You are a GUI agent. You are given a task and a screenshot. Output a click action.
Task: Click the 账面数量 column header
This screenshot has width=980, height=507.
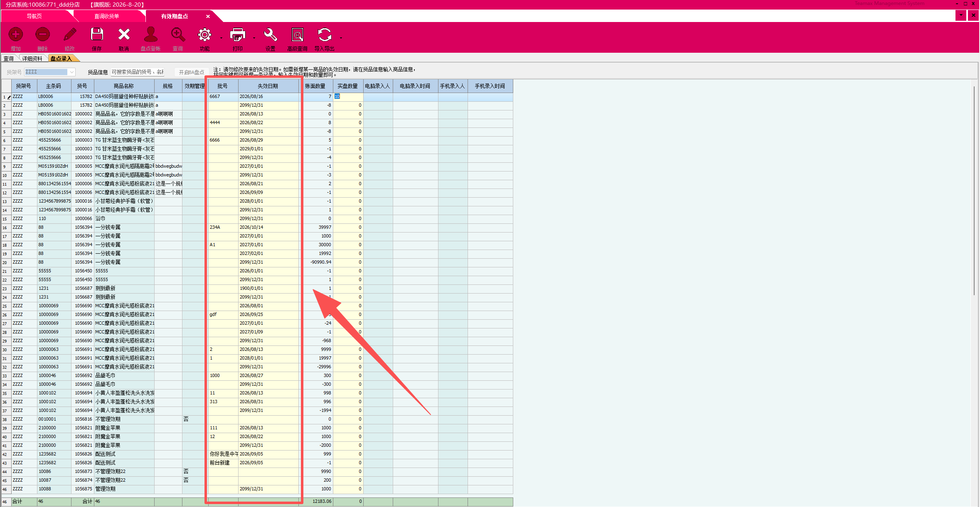click(315, 86)
